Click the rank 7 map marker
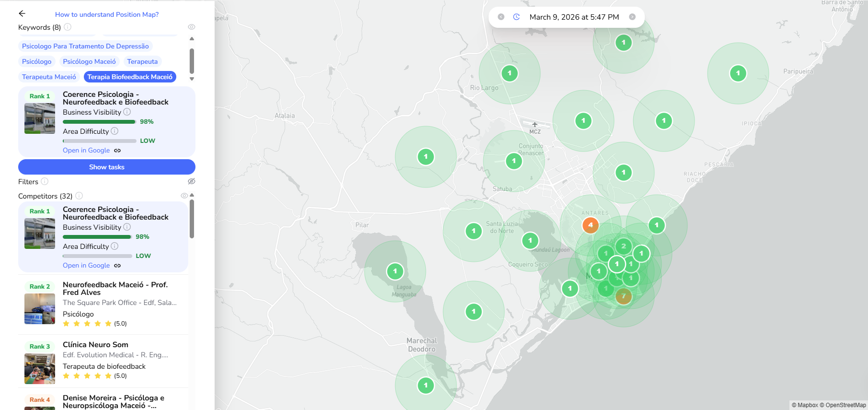Screen dimensions: 868x410 624,296
